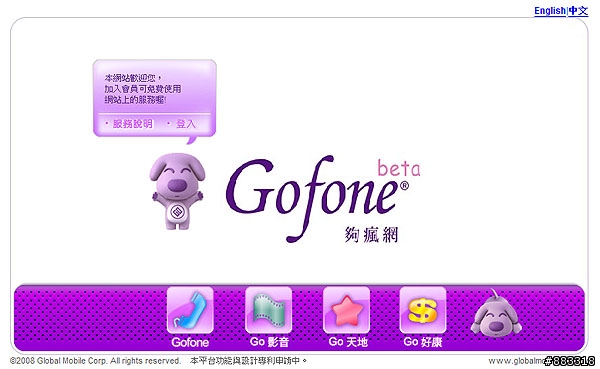
Task: Click the Gofone label under phone icon
Action: tap(190, 342)
